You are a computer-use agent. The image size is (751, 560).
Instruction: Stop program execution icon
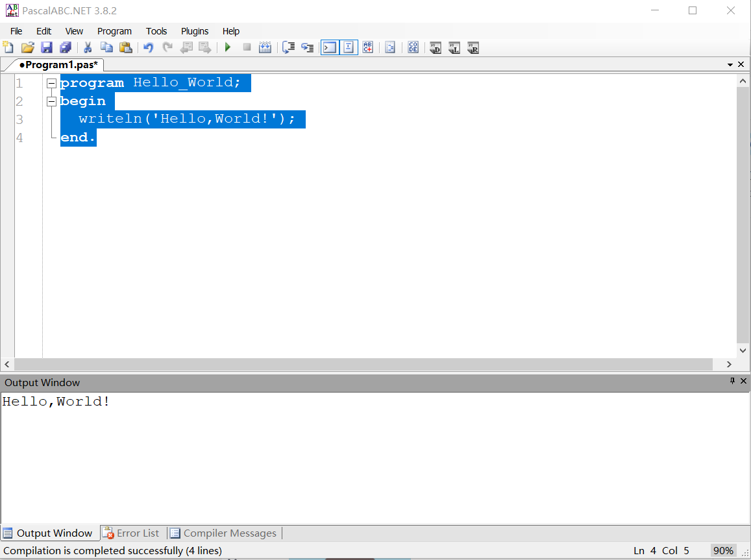pos(247,47)
